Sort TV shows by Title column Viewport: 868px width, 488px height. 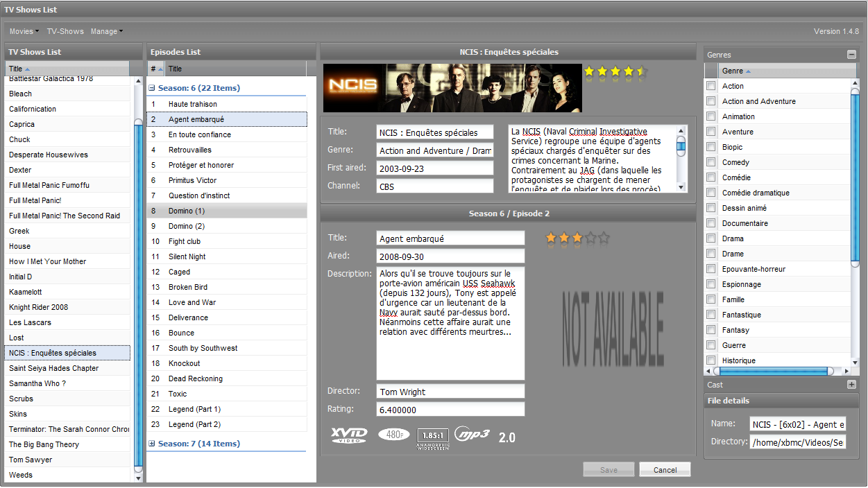click(68, 69)
